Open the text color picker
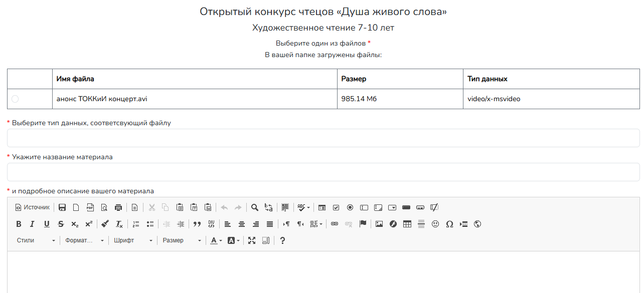The width and height of the screenshot is (644, 293). (x=216, y=240)
